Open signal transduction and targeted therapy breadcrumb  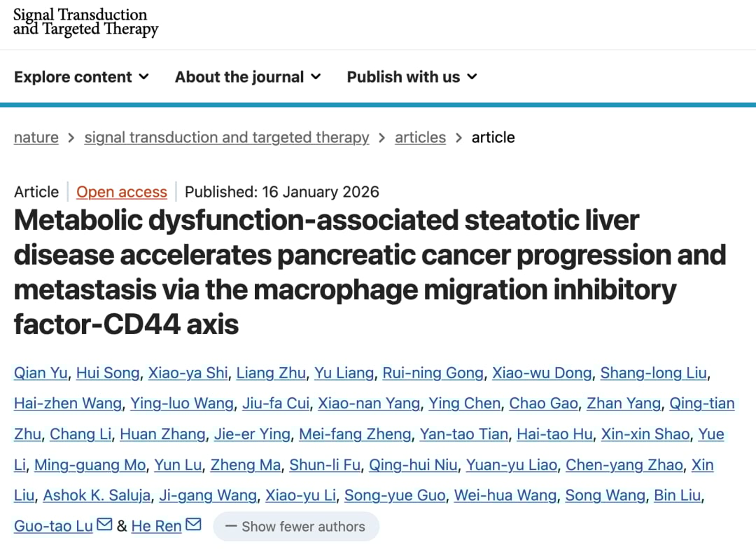(x=226, y=137)
